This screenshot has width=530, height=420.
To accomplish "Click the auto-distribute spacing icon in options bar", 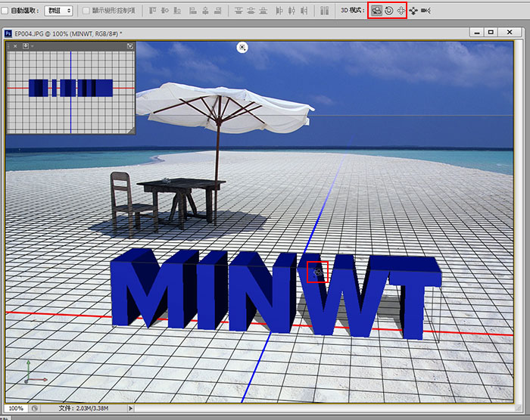I will coord(323,11).
